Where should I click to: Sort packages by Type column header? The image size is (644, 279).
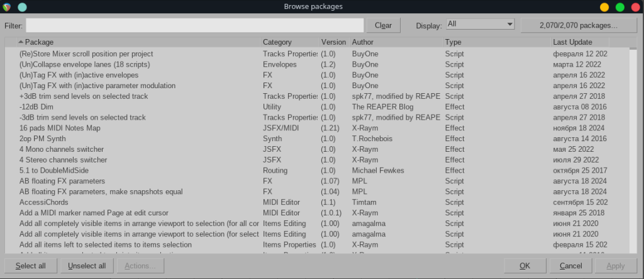[x=496, y=42]
